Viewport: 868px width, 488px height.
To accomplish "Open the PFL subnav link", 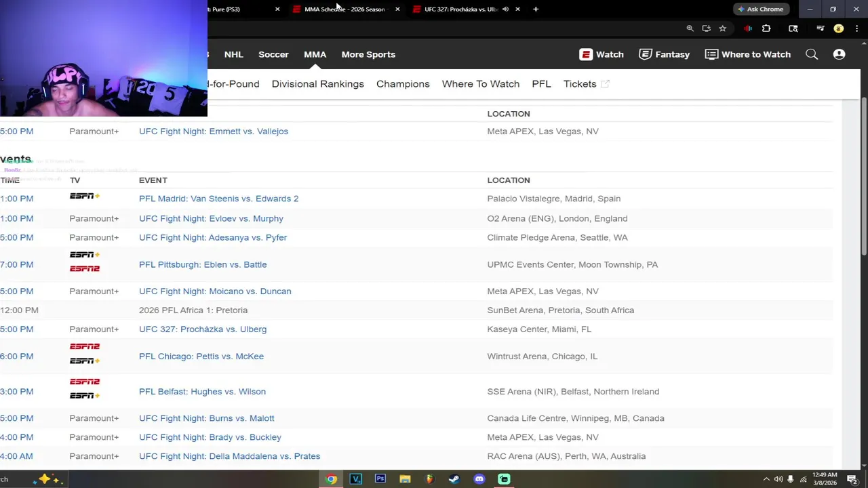I will coord(541,84).
